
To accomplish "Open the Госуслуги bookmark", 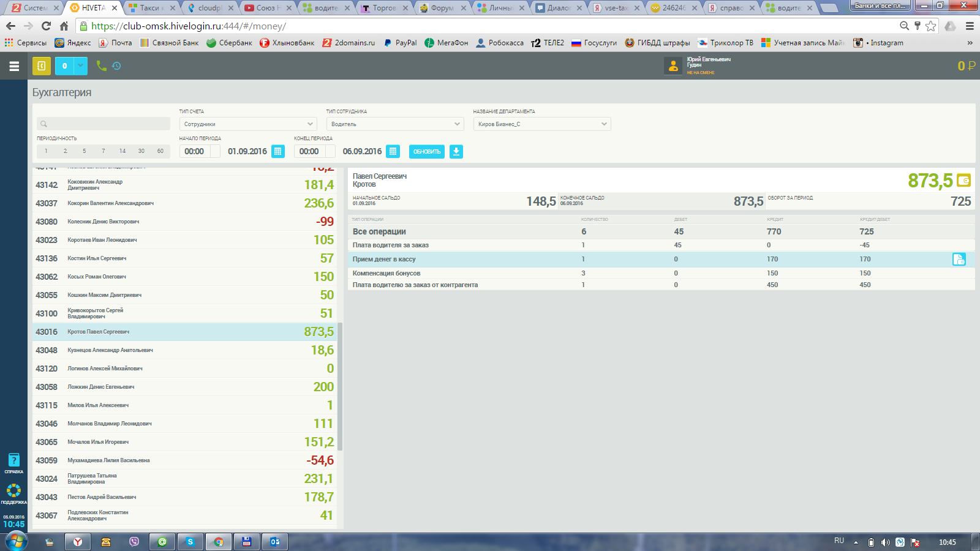I will pos(594,43).
